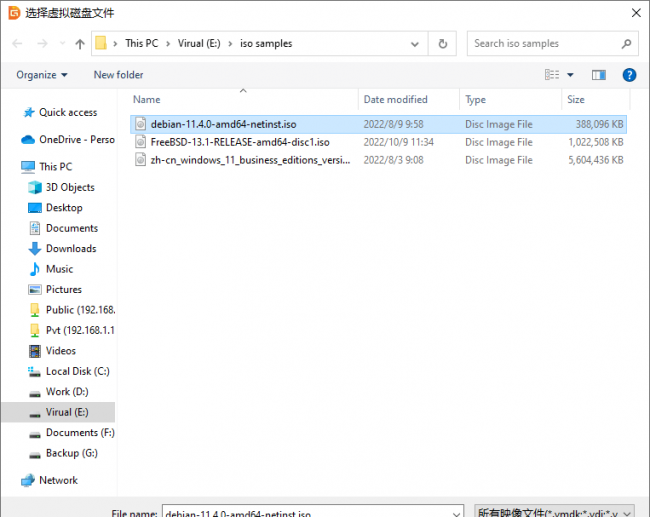
Task: Open Backup (G:) drive
Action: pyautogui.click(x=72, y=453)
